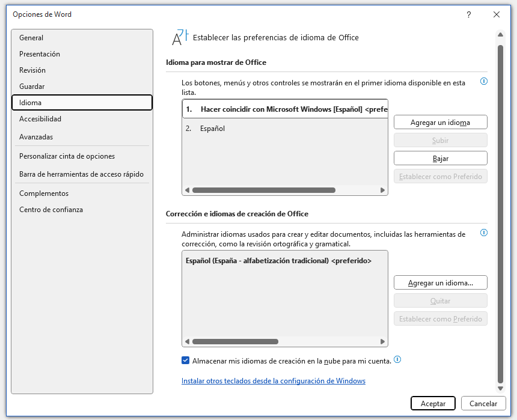The height and width of the screenshot is (420, 517).
Task: Open the Avanzadas category
Action: click(82, 137)
